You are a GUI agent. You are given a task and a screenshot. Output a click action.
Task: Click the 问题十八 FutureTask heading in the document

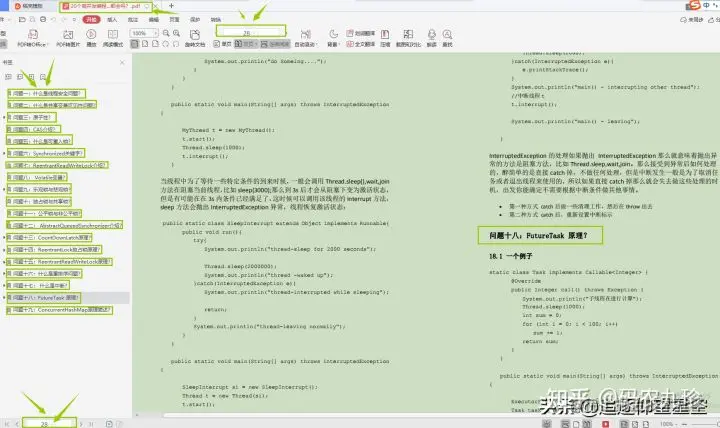coord(538,236)
